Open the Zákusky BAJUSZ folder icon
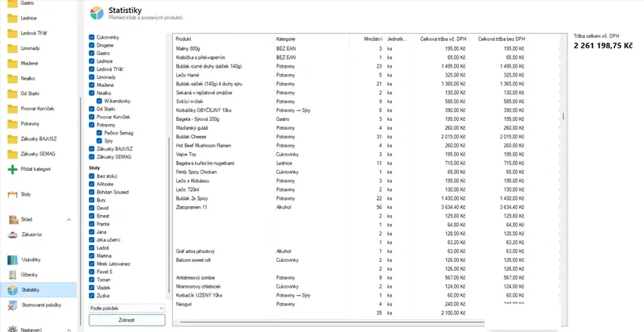 point(12,139)
